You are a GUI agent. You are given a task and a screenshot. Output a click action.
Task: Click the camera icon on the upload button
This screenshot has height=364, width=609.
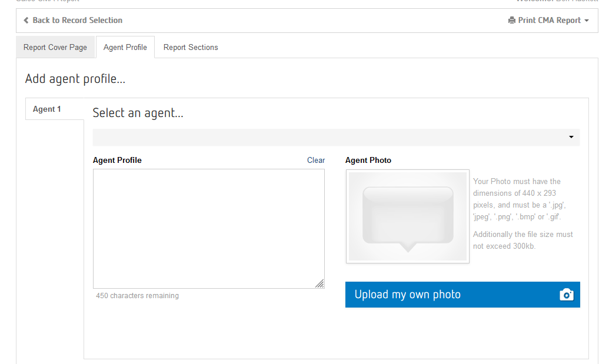(x=566, y=295)
